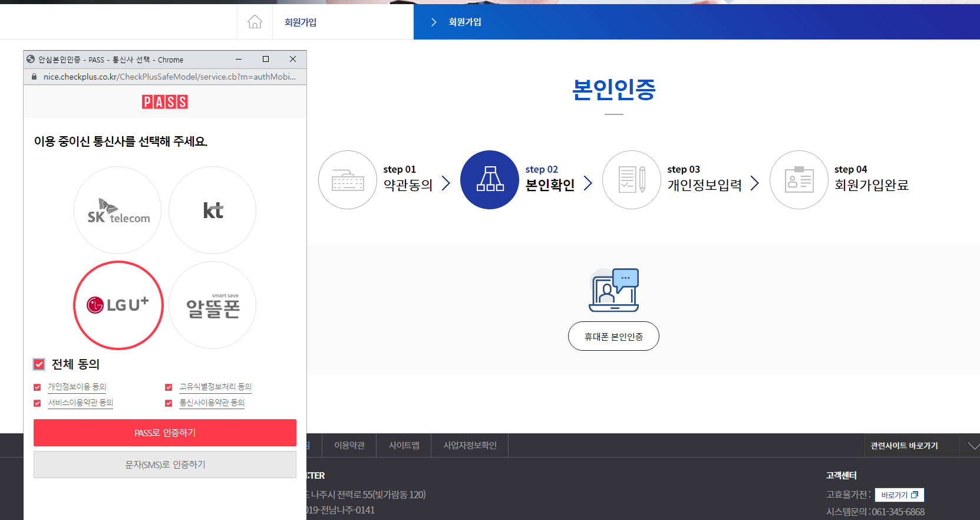Uncheck 개인정보이용 동의 checkbox
Screen dimensions: 980x520
37,387
